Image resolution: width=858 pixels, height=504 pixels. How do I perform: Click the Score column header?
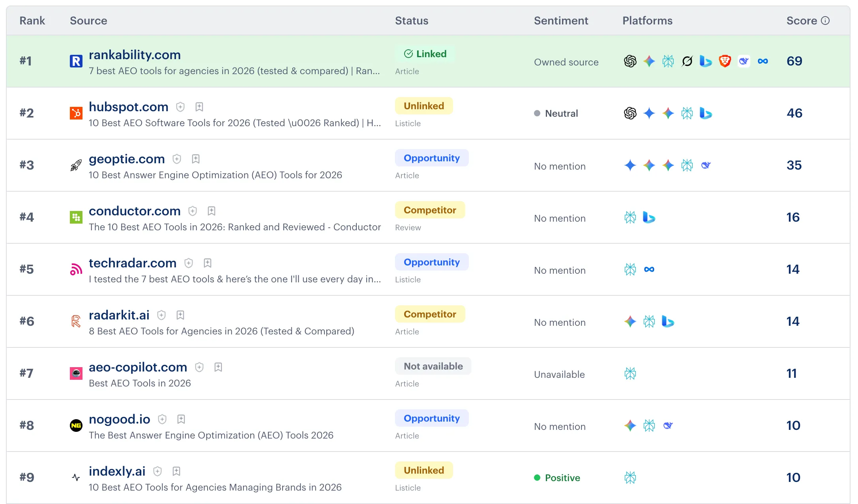[x=802, y=21]
